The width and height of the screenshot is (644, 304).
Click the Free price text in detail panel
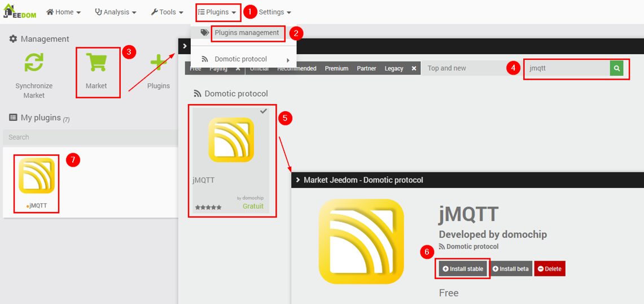[449, 293]
